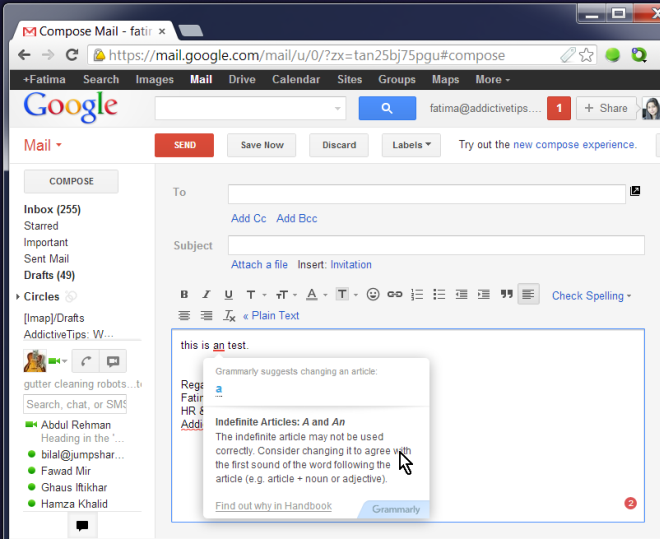This screenshot has height=539, width=660.
Task: Open Drive in Google bar
Action: 242,80
